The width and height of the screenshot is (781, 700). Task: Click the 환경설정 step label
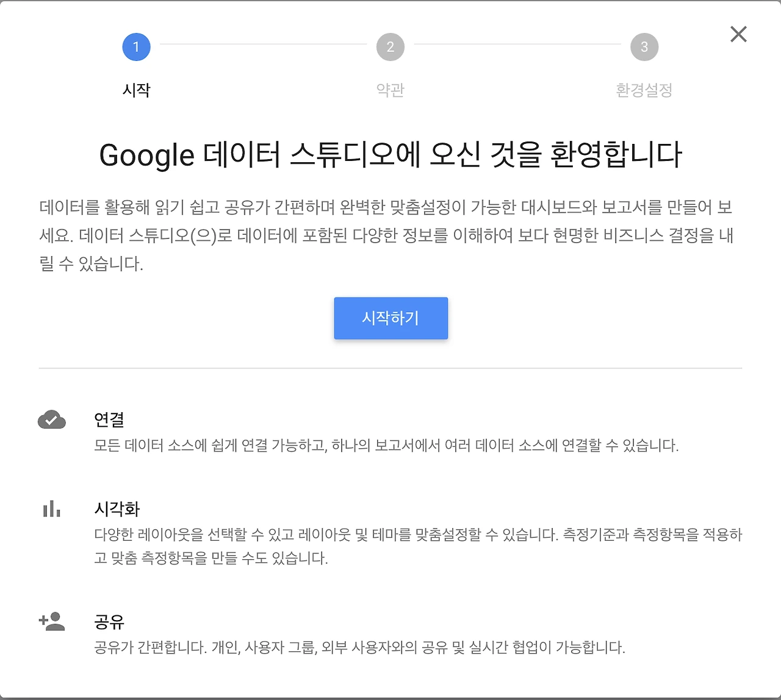click(644, 90)
